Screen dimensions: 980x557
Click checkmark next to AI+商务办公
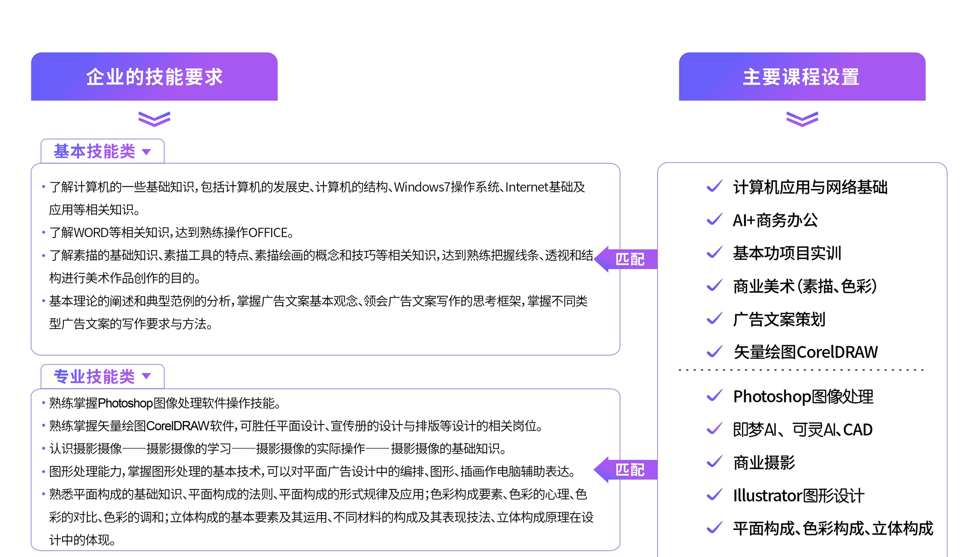pos(714,220)
